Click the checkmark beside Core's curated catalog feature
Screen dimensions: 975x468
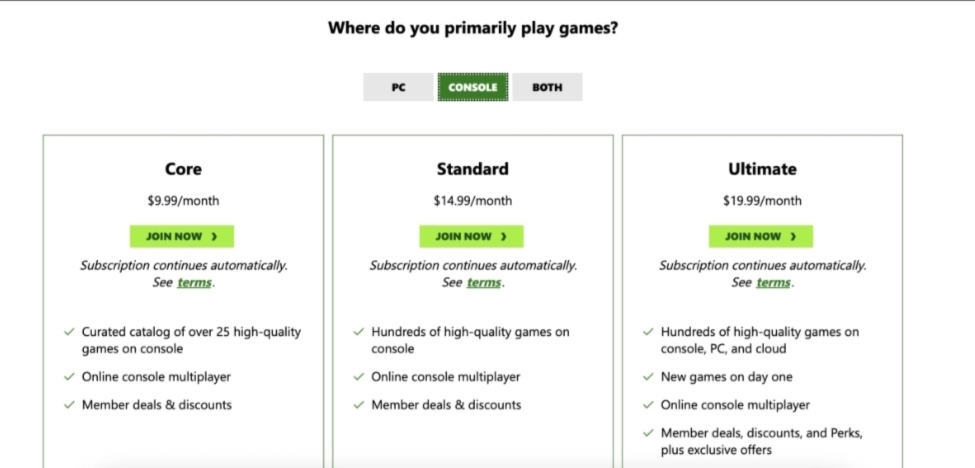coord(69,332)
